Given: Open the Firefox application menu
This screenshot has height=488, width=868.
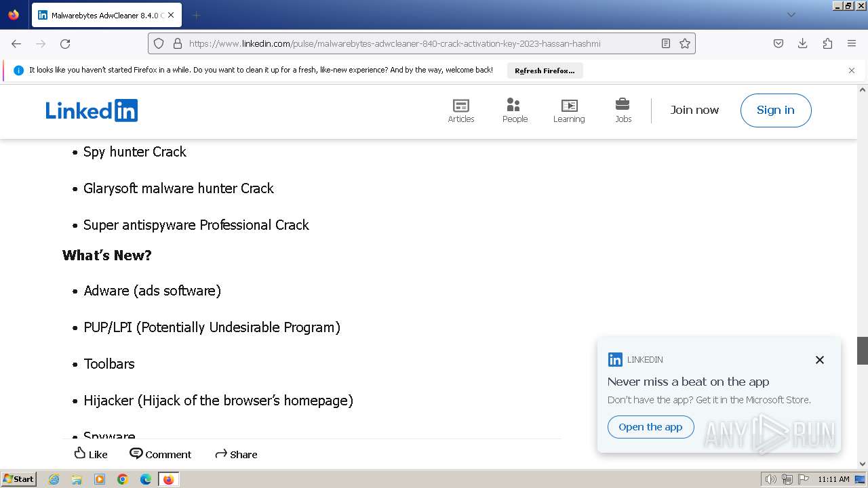Looking at the screenshot, I should tap(852, 43).
